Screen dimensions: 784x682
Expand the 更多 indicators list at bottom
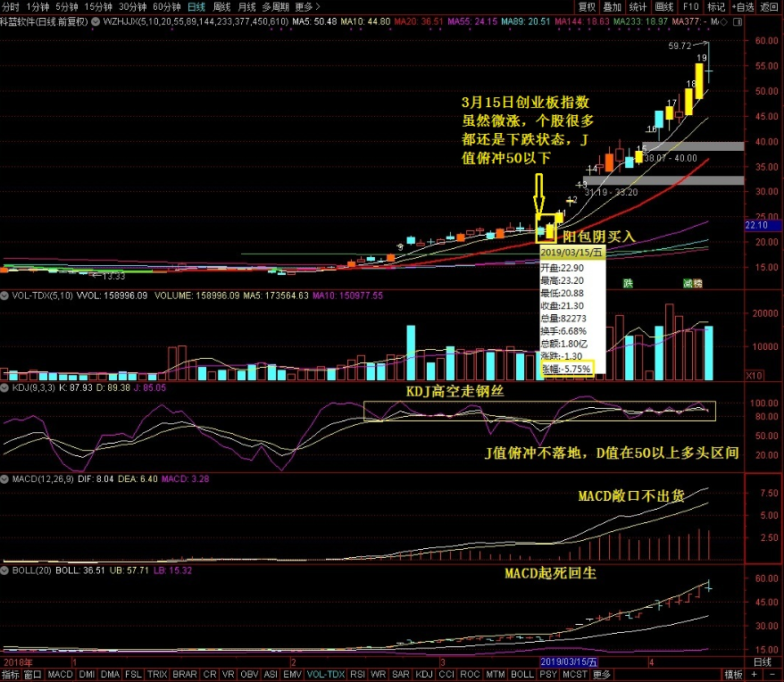(x=602, y=675)
